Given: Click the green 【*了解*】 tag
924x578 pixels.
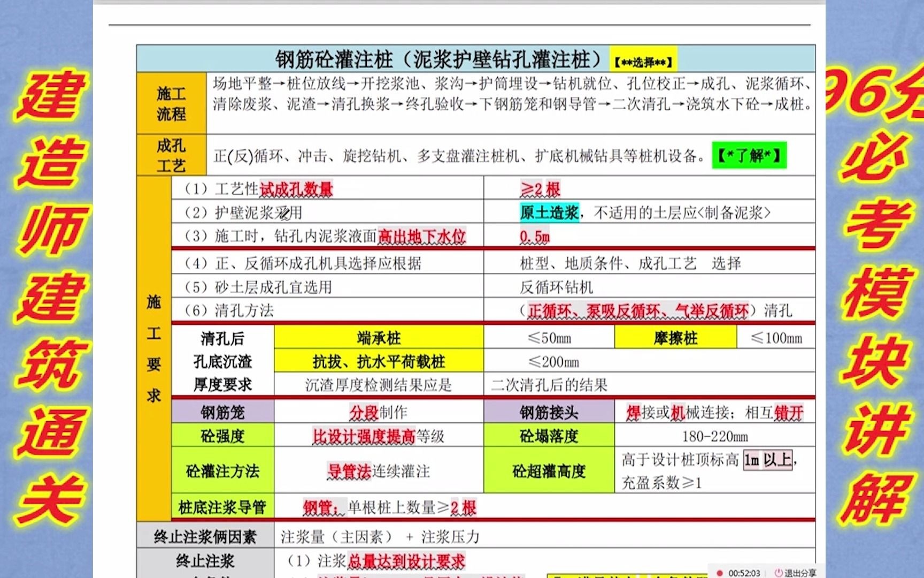Looking at the screenshot, I should [749, 156].
